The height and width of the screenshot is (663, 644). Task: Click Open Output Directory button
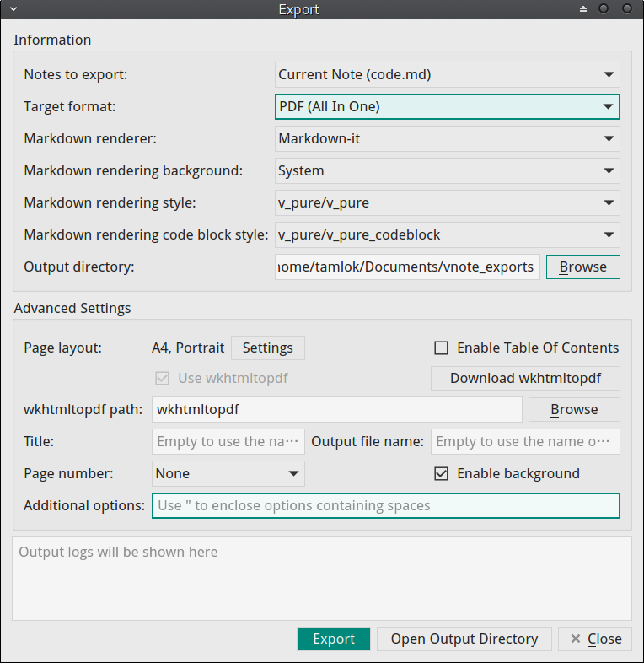click(x=464, y=639)
